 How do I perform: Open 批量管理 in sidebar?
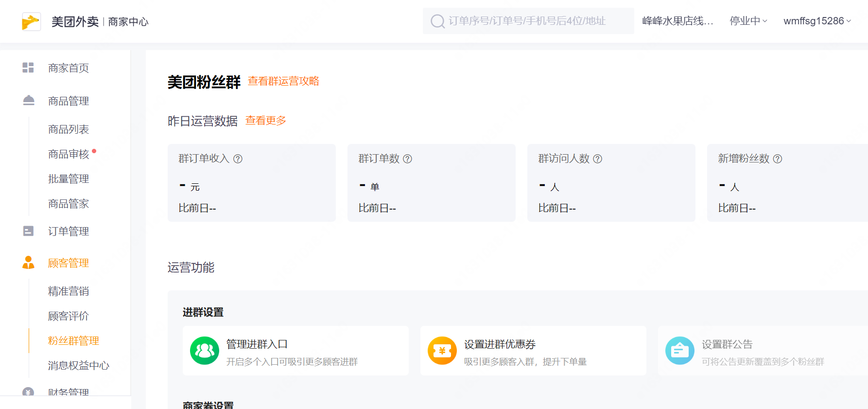click(69, 179)
